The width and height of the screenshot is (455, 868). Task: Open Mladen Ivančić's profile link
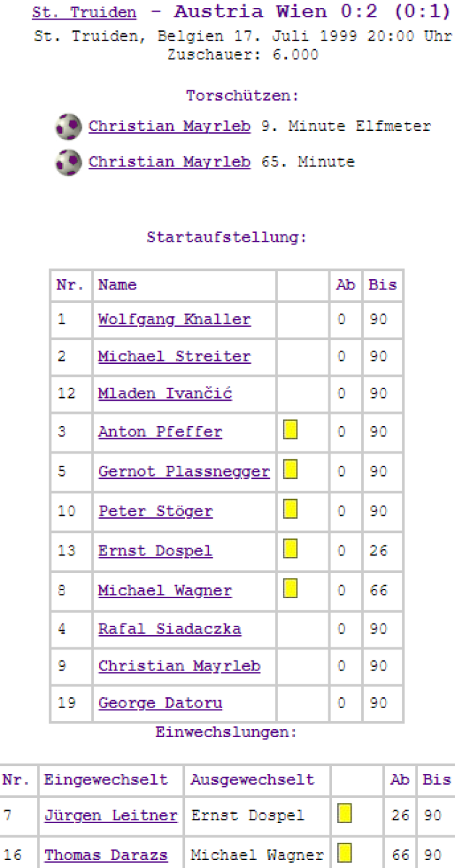tap(165, 394)
